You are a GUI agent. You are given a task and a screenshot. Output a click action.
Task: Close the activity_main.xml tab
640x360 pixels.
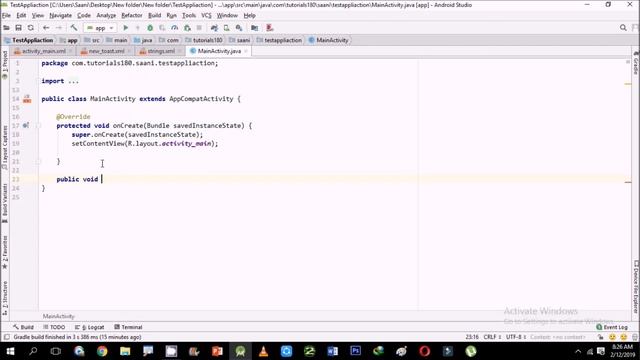click(x=70, y=51)
